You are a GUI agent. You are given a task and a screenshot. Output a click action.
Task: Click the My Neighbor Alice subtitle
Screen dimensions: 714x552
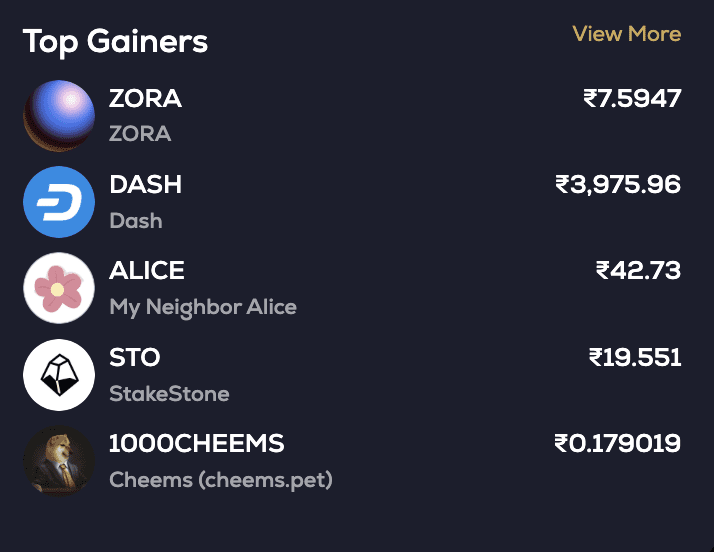[x=203, y=307]
